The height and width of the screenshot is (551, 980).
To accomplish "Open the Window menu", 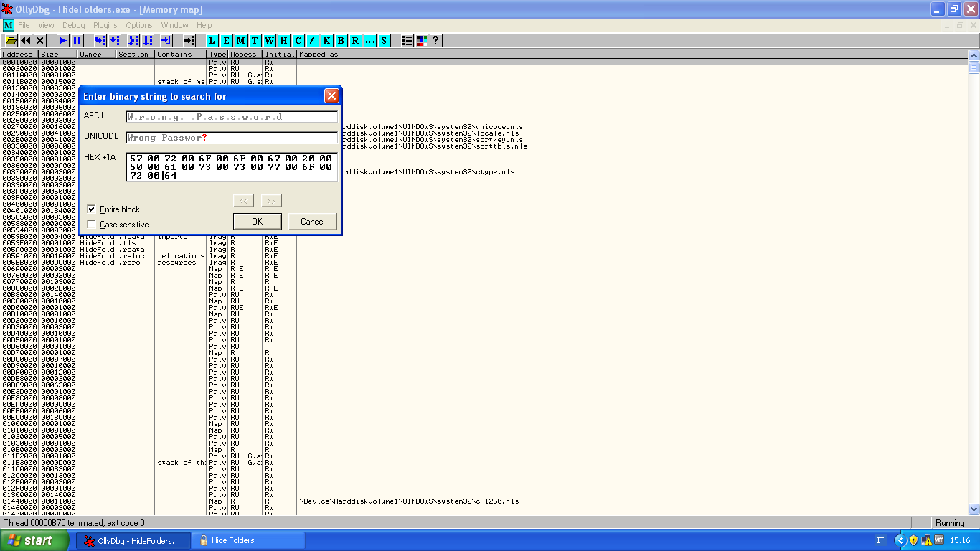I will pos(174,25).
